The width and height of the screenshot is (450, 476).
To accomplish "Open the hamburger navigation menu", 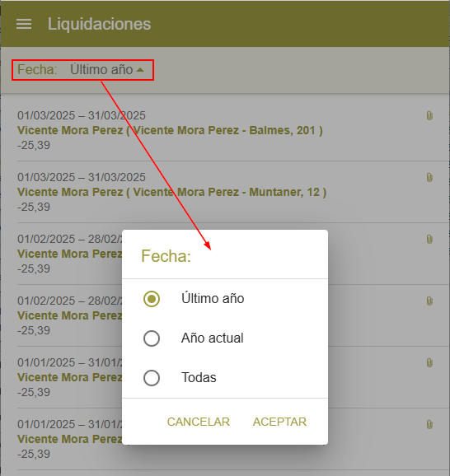I will [x=24, y=24].
